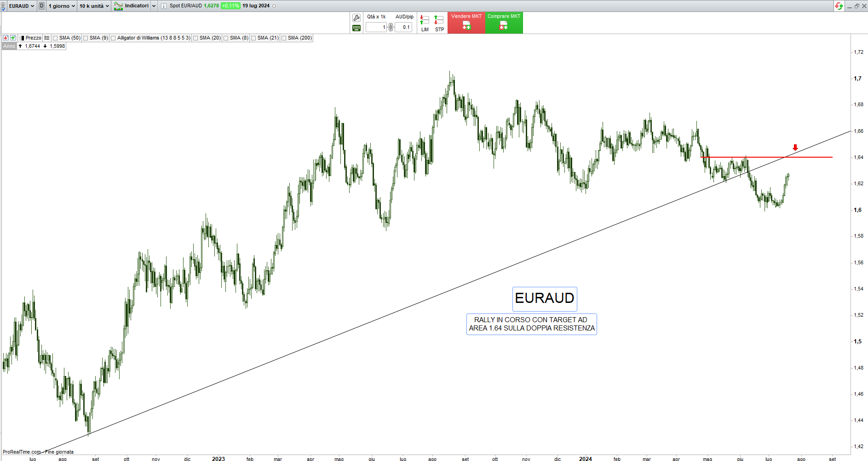868x461 pixels.
Task: Restore the chart window size
Action: click(x=857, y=6)
